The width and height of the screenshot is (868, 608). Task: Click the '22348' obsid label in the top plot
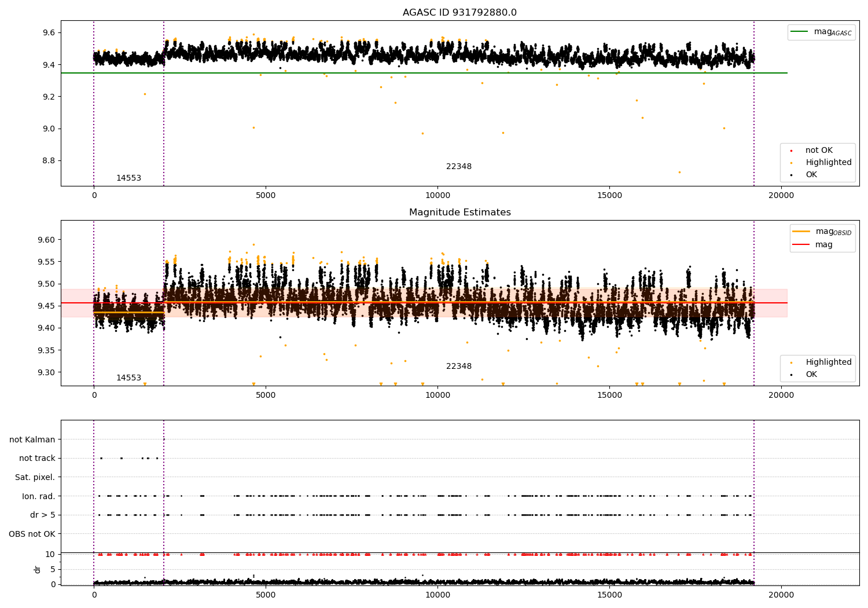(x=459, y=167)
